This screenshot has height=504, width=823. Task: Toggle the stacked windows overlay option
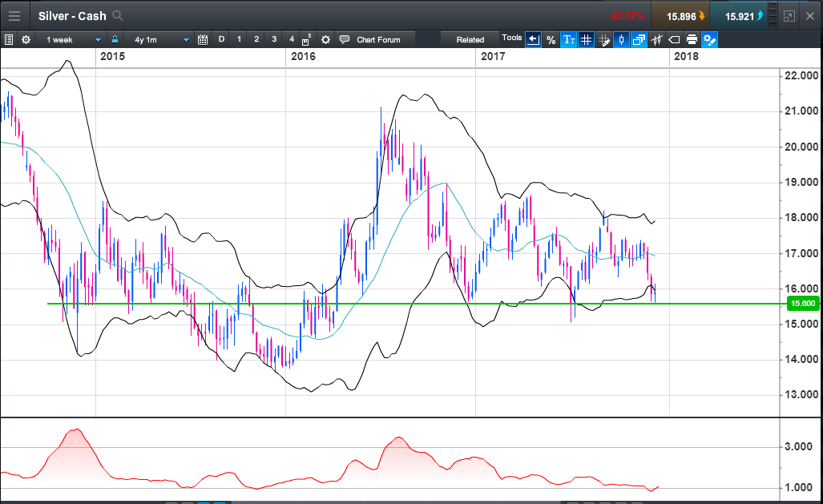639,39
